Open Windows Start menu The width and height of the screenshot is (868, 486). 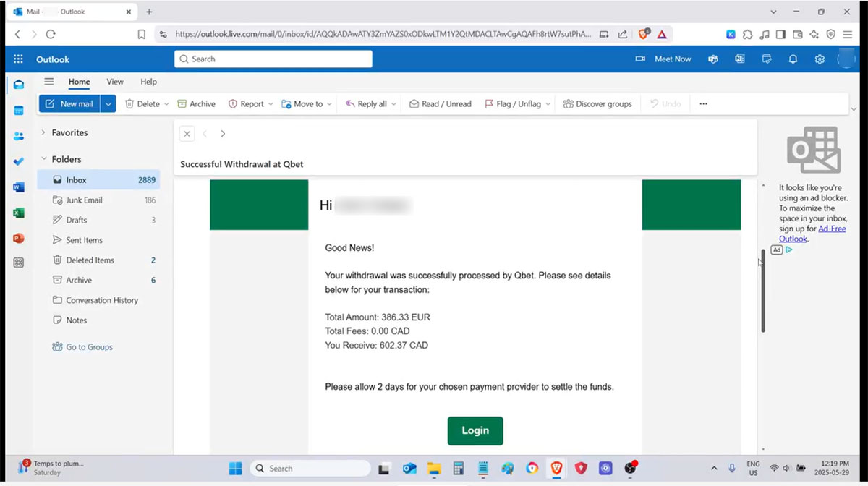(235, 469)
